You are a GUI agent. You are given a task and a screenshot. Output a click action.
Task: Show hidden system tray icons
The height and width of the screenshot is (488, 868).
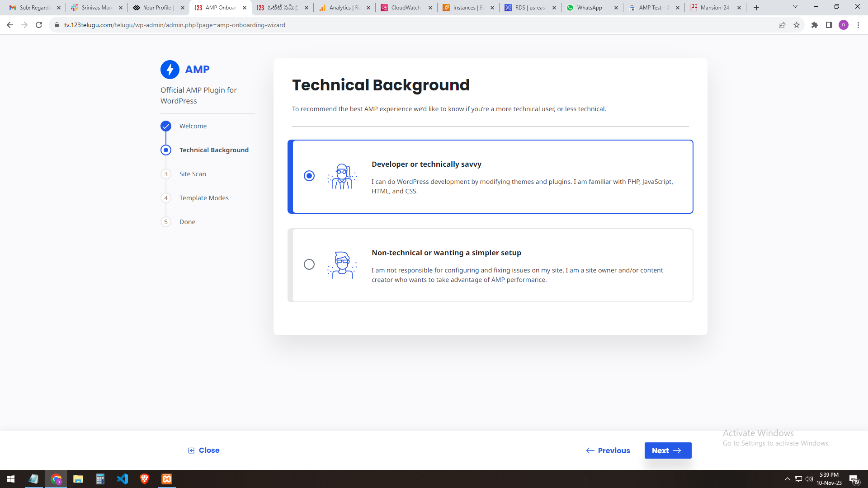pos(788,479)
